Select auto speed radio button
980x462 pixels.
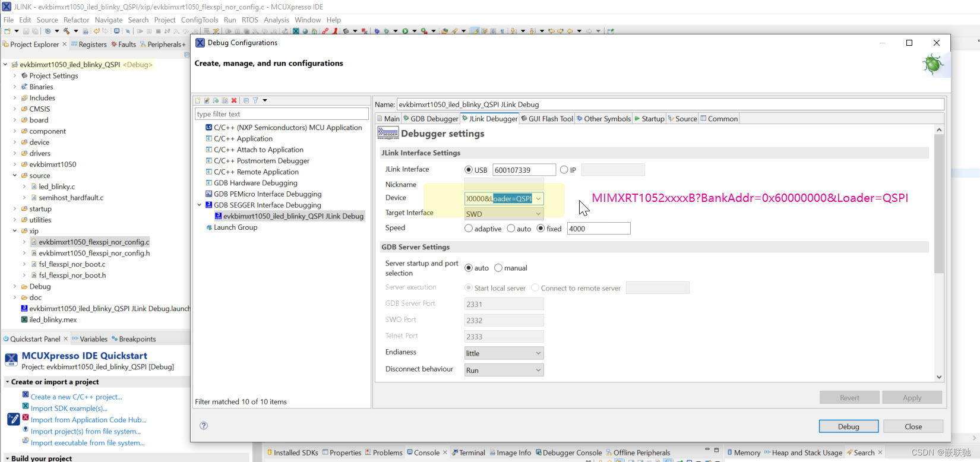[511, 229]
